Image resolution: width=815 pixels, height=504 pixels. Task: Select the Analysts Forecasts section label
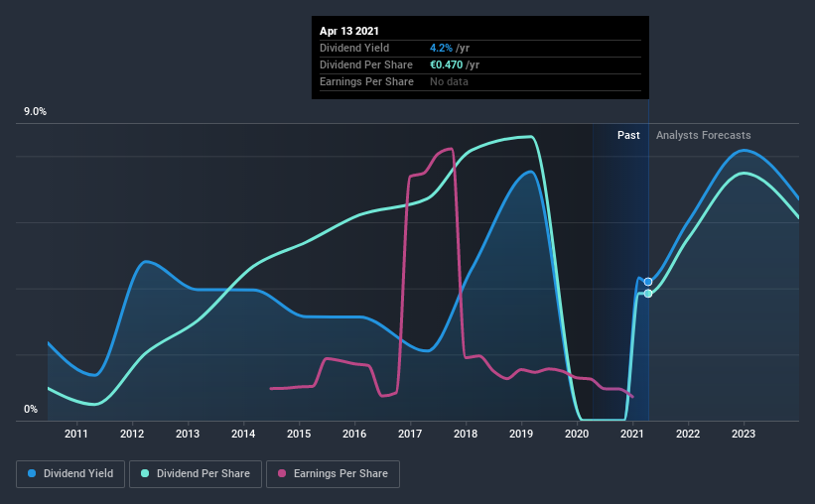[x=703, y=135]
